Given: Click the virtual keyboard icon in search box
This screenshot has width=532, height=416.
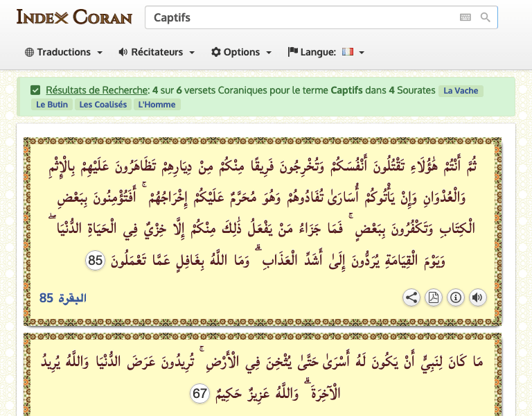Looking at the screenshot, I should 465,17.
